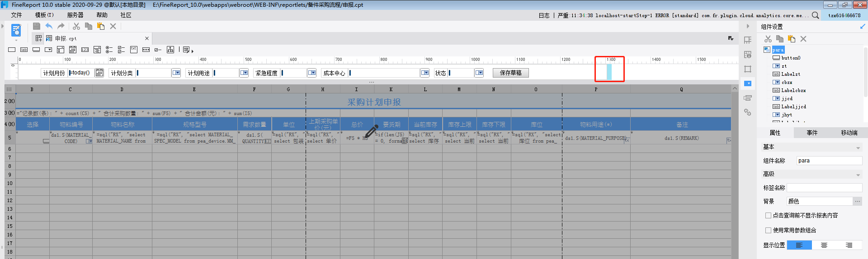Insert a password field widget

pyautogui.click(x=146, y=50)
